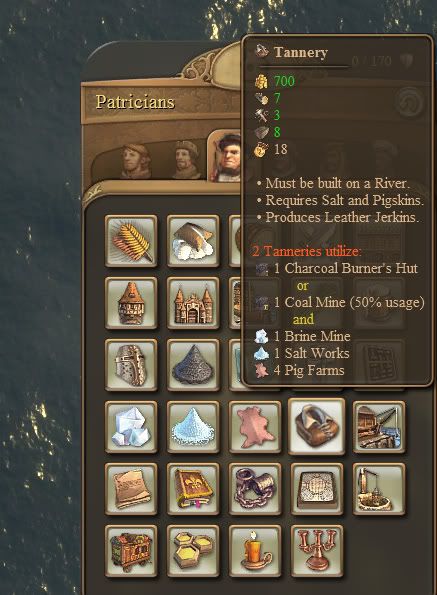
Task: Choose the pig farm pigskin icon
Action: coord(255,427)
